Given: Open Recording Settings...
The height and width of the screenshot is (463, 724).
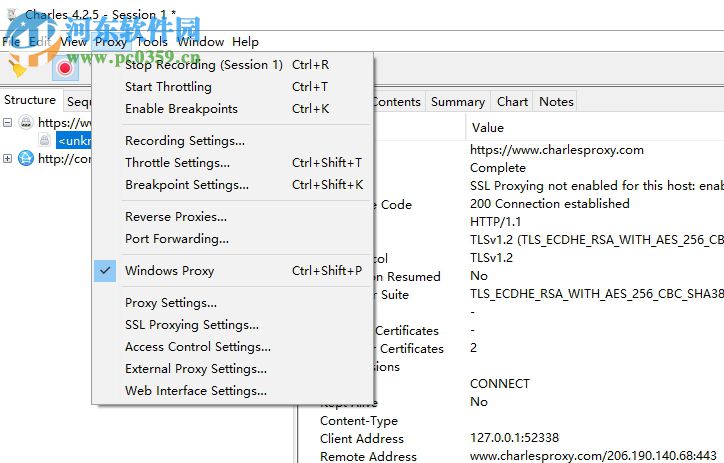Looking at the screenshot, I should [x=233, y=141].
